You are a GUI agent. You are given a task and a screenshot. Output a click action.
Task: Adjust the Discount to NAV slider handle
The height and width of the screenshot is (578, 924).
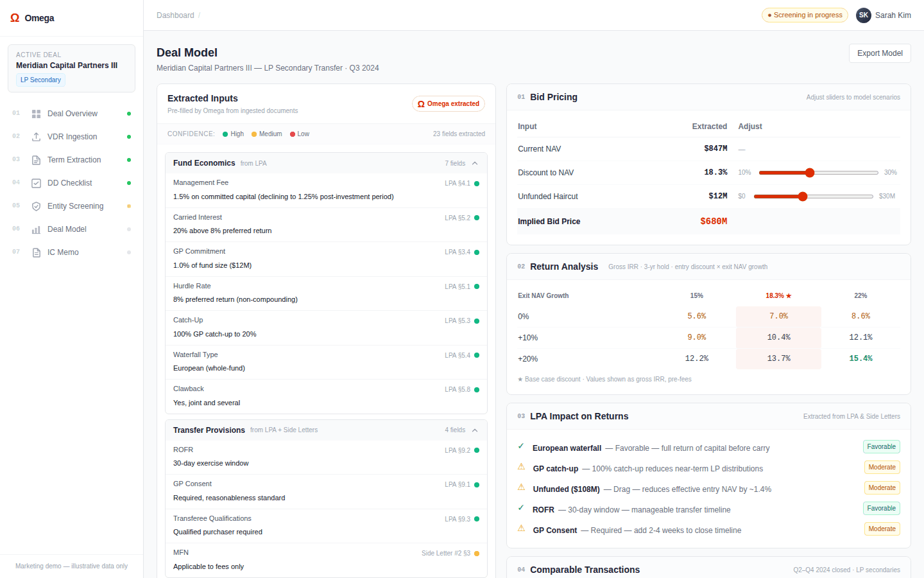[x=810, y=173]
